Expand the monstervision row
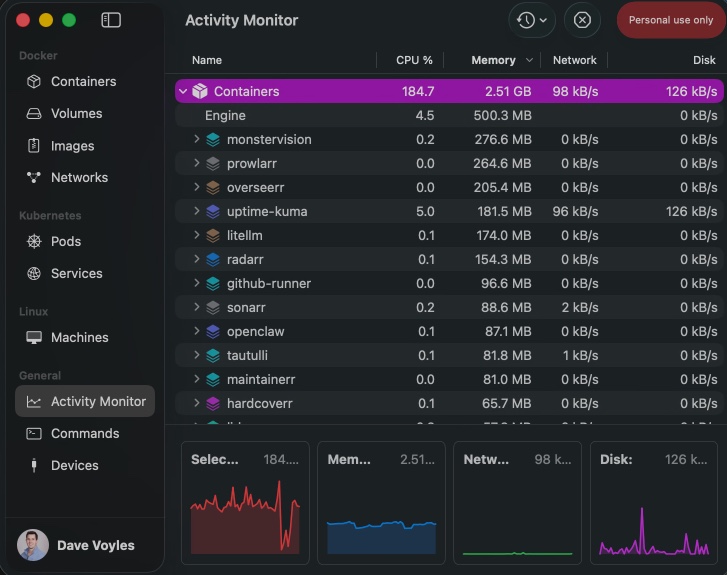The width and height of the screenshot is (727, 575). pyautogui.click(x=197, y=139)
